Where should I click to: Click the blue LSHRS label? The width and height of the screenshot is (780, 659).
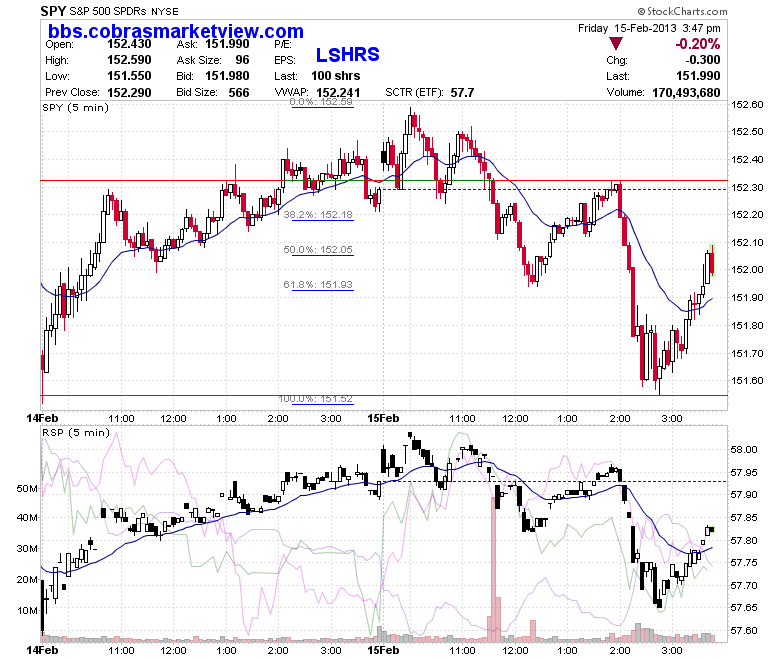348,54
